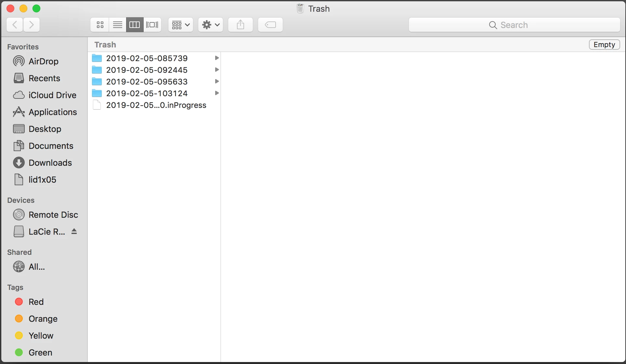Open the item arrangement dropdown
The height and width of the screenshot is (364, 626).
(x=180, y=25)
